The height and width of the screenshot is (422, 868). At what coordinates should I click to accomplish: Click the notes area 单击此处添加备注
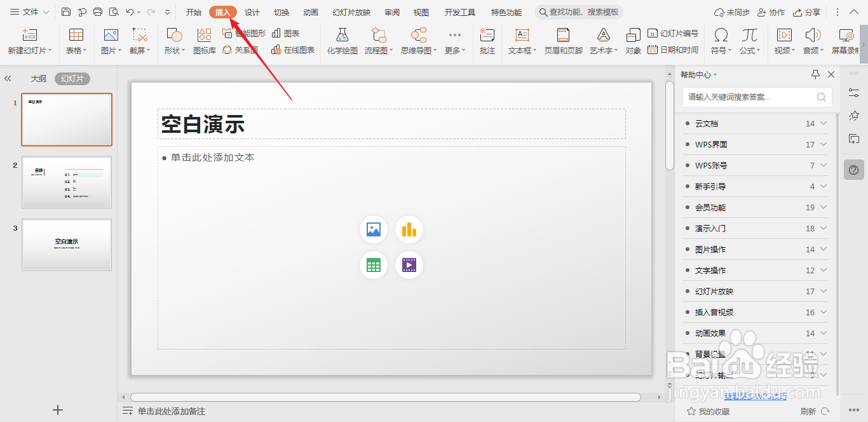[x=172, y=411]
